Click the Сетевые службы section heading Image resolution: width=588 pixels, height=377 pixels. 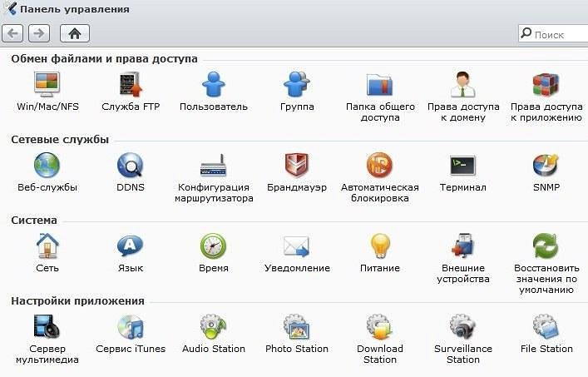click(60, 140)
